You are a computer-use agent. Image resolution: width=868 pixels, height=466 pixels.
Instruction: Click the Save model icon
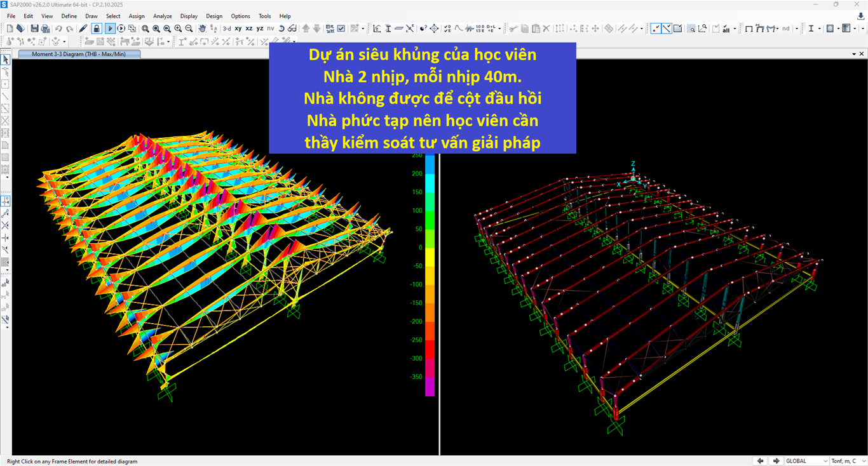coord(34,29)
